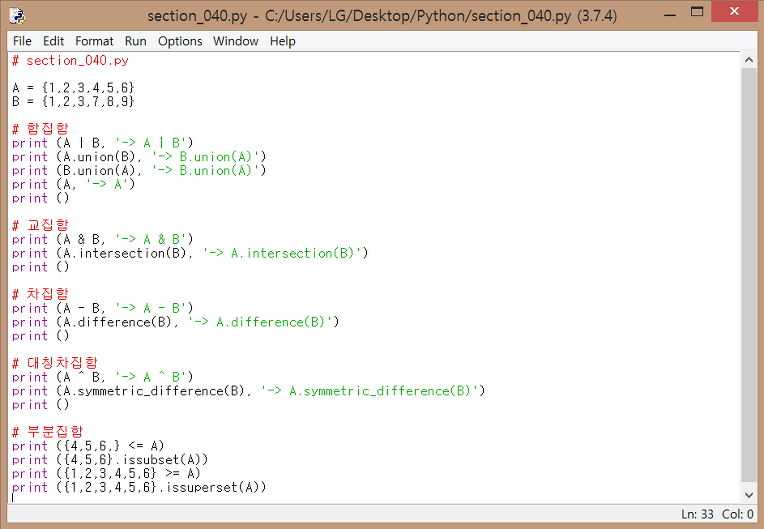Click the line with B.union(A) call

(139, 170)
